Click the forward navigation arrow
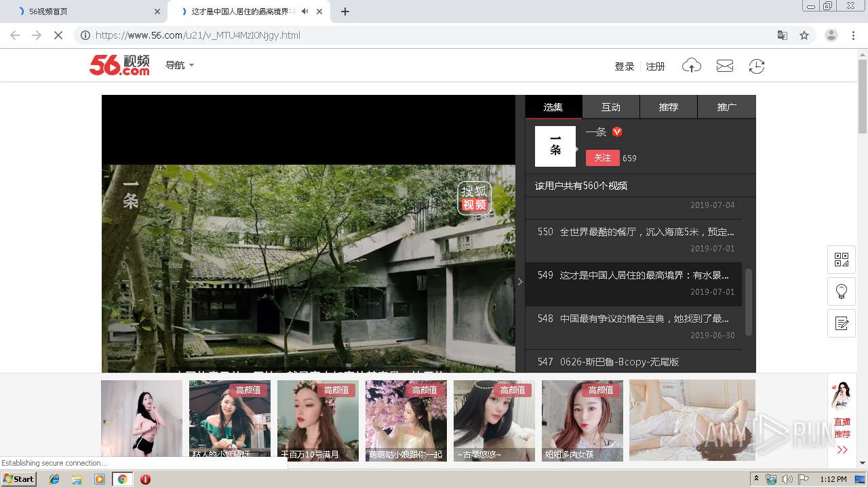868x488 pixels. [37, 35]
